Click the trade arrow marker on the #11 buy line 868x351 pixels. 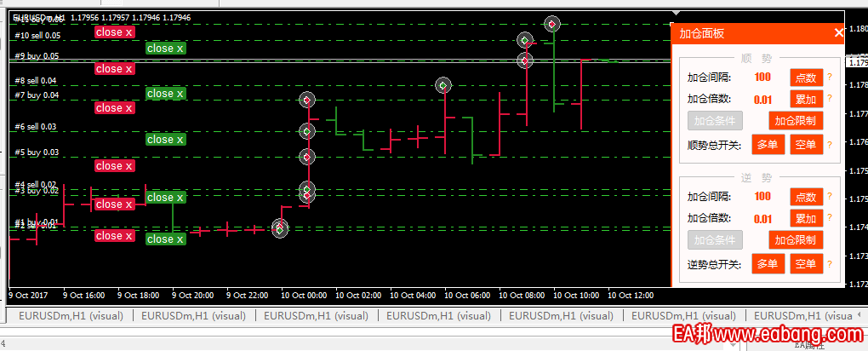pos(552,24)
